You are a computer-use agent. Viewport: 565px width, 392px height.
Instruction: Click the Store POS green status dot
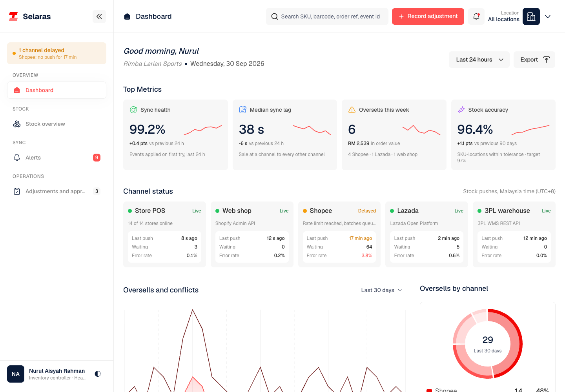(130, 211)
